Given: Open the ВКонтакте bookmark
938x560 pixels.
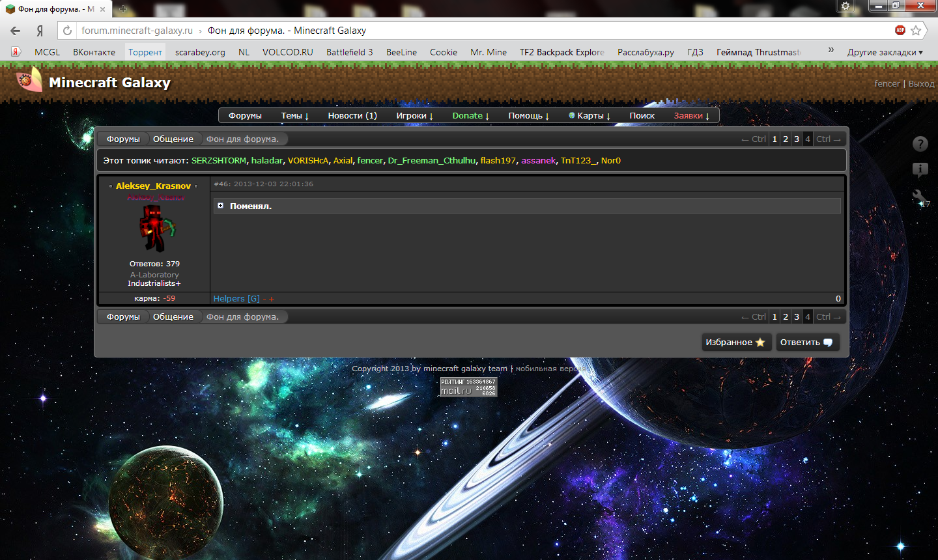Looking at the screenshot, I should 94,52.
